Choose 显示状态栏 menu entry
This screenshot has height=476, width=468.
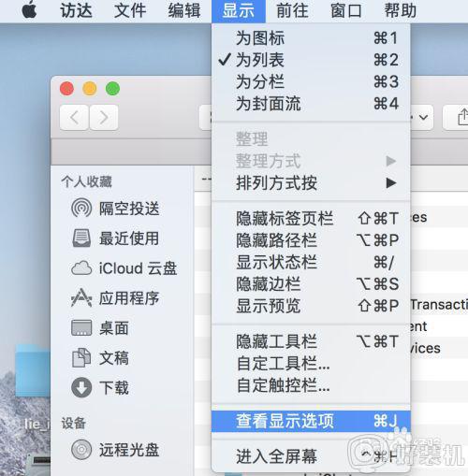pos(311,262)
